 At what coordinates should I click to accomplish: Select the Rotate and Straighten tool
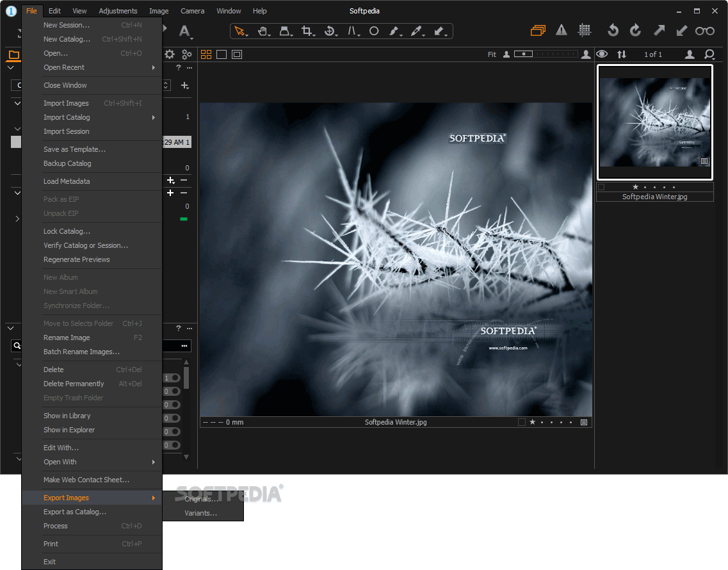pyautogui.click(x=330, y=31)
